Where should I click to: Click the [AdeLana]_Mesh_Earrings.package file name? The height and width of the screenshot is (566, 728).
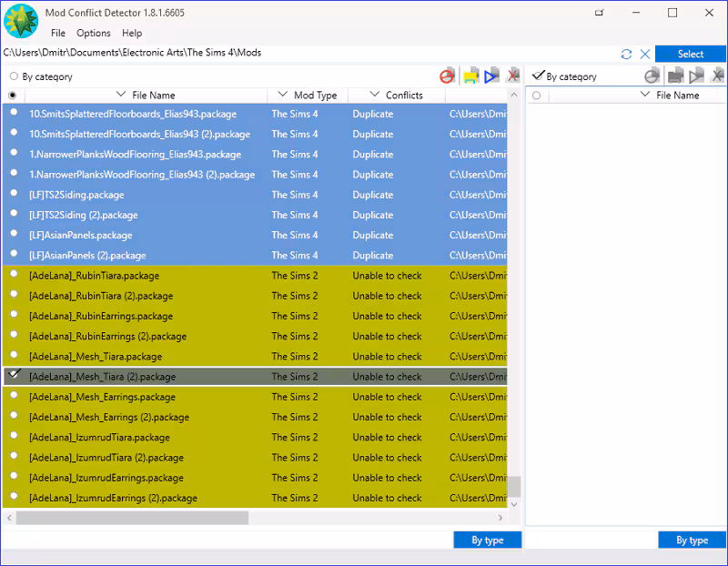[x=103, y=397]
